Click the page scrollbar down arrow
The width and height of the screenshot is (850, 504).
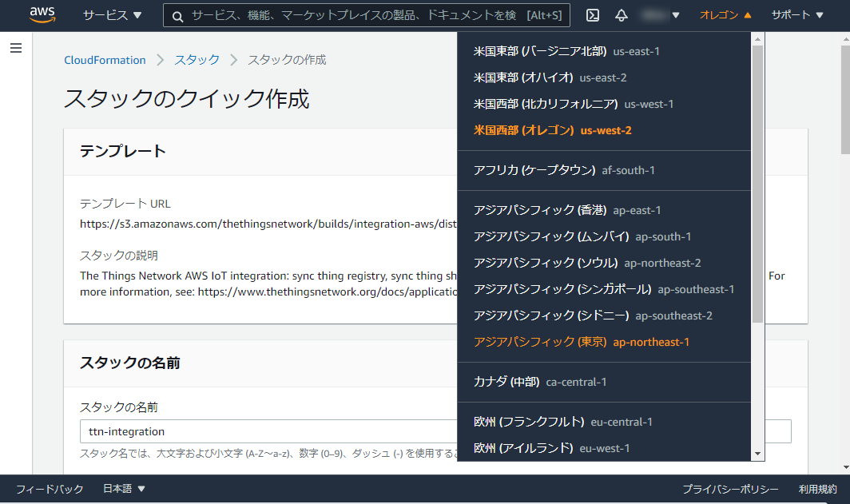[x=846, y=467]
